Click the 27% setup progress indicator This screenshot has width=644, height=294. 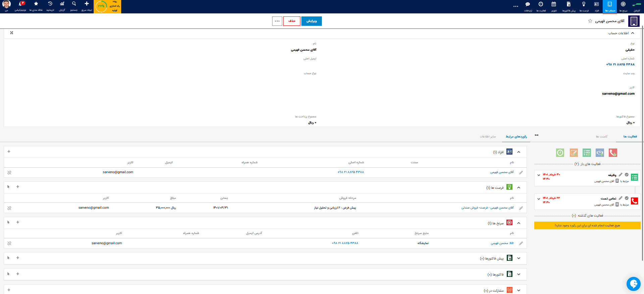click(107, 6)
